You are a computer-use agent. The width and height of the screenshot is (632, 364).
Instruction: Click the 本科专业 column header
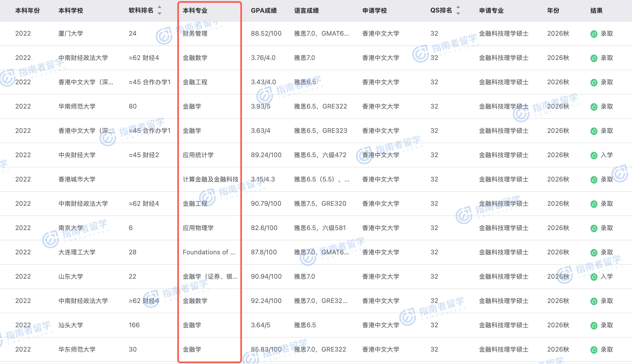pos(195,11)
